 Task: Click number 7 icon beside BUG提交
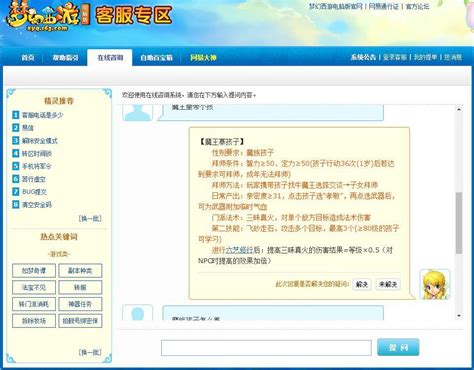pos(15,192)
